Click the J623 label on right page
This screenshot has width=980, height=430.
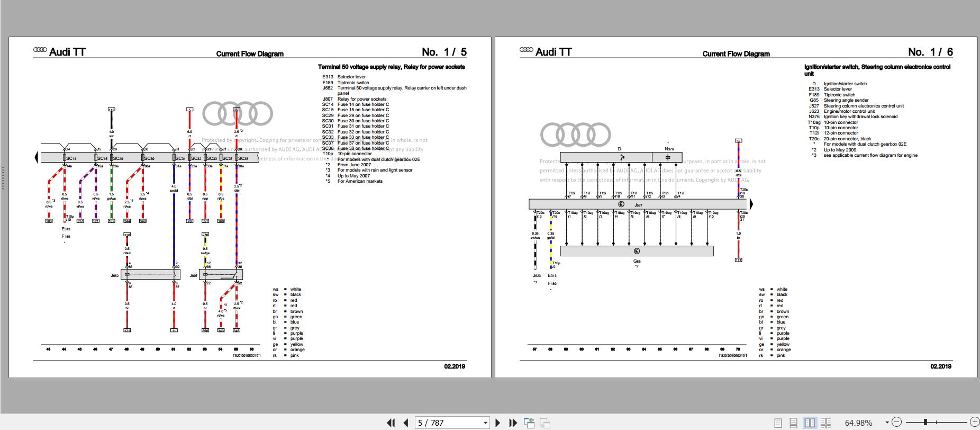[537, 276]
